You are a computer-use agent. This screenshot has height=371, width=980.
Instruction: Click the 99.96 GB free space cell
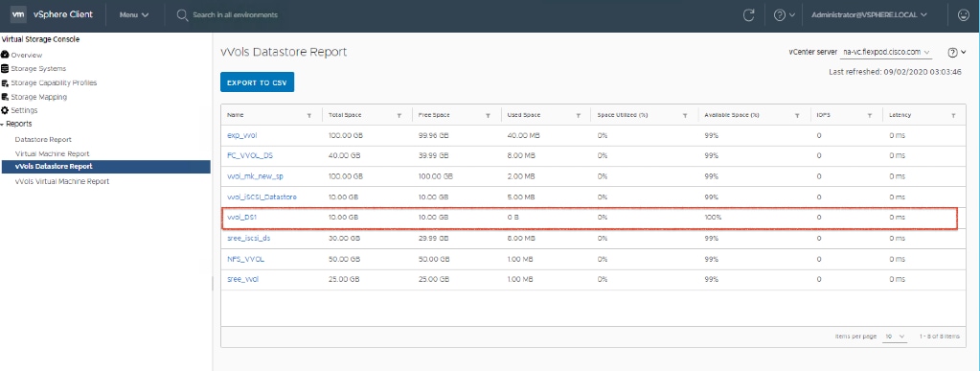[x=433, y=135]
